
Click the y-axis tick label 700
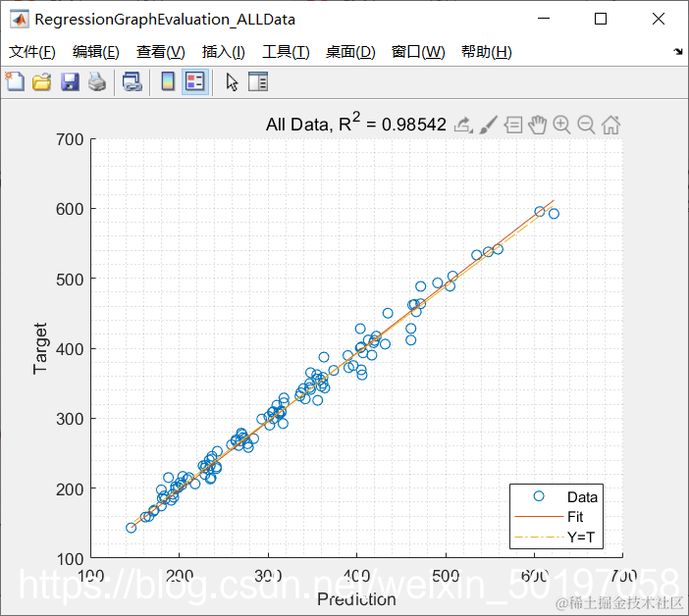(x=70, y=139)
